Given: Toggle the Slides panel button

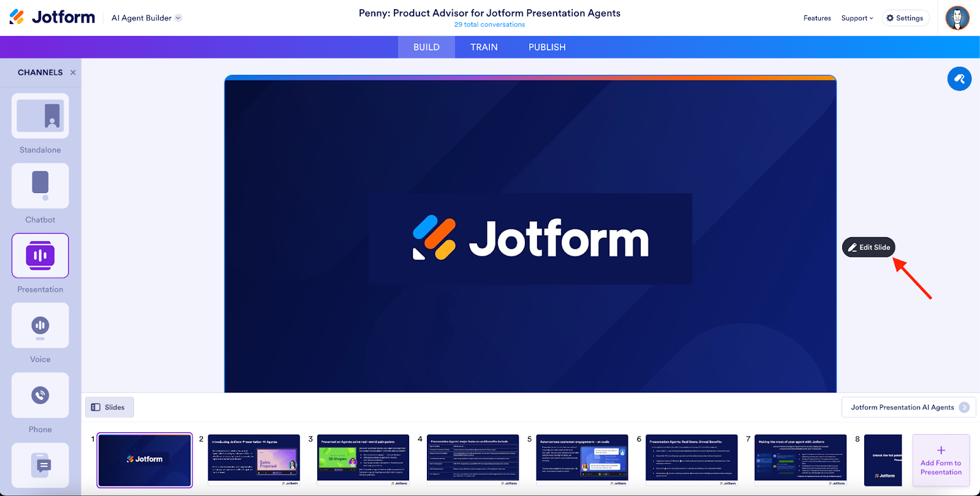Looking at the screenshot, I should tap(110, 407).
